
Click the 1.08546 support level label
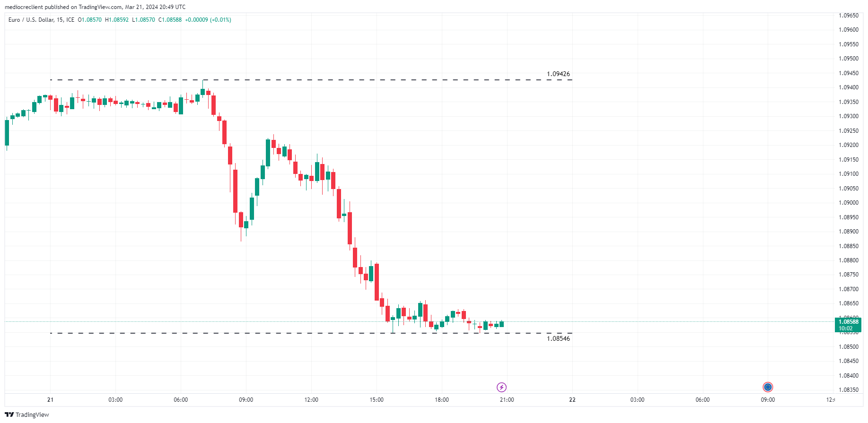tap(558, 338)
